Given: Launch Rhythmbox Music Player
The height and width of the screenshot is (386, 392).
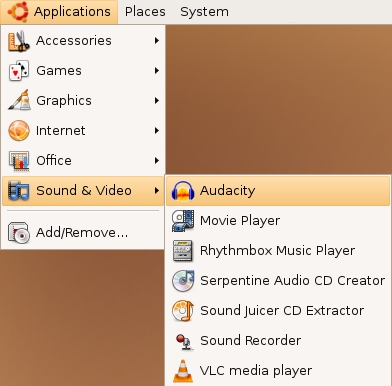Looking at the screenshot, I should [278, 251].
